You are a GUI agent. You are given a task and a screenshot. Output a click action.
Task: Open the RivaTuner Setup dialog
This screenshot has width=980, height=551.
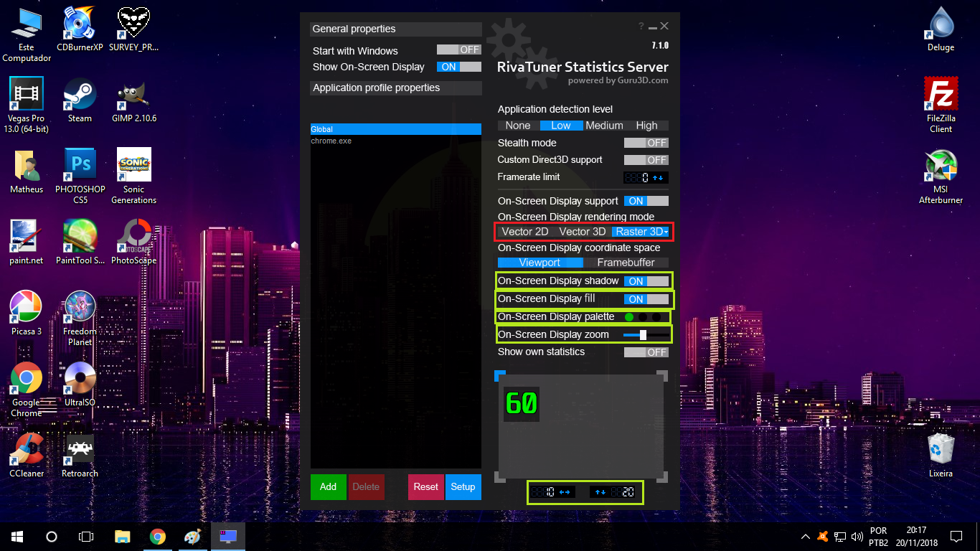coord(463,487)
